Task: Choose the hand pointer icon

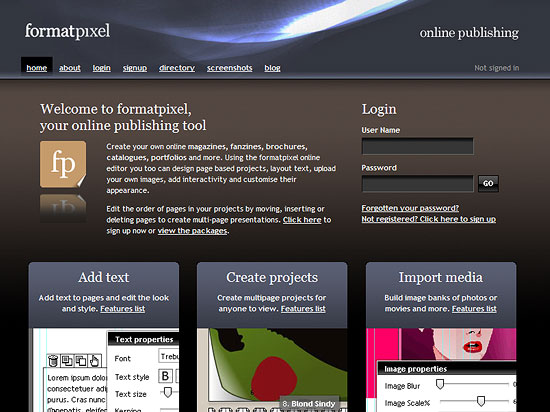Action: click(94, 360)
